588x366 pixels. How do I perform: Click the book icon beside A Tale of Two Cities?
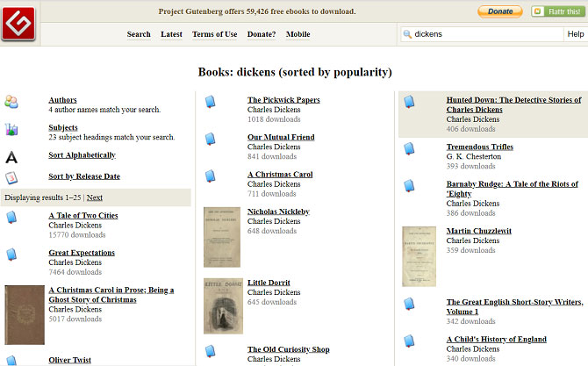pyautogui.click(x=11, y=218)
